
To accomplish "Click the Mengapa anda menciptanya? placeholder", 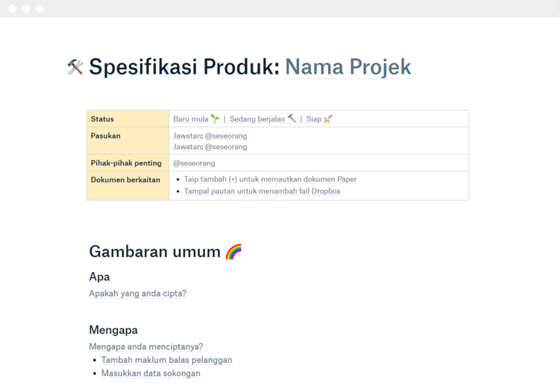I will 145,347.
